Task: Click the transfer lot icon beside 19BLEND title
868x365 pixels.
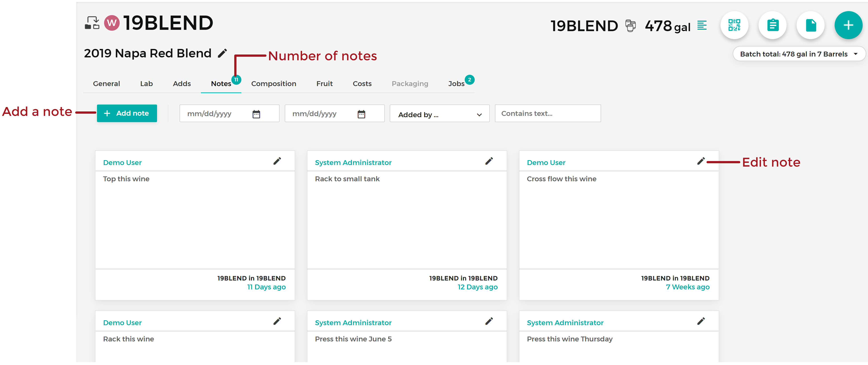Action: click(92, 23)
